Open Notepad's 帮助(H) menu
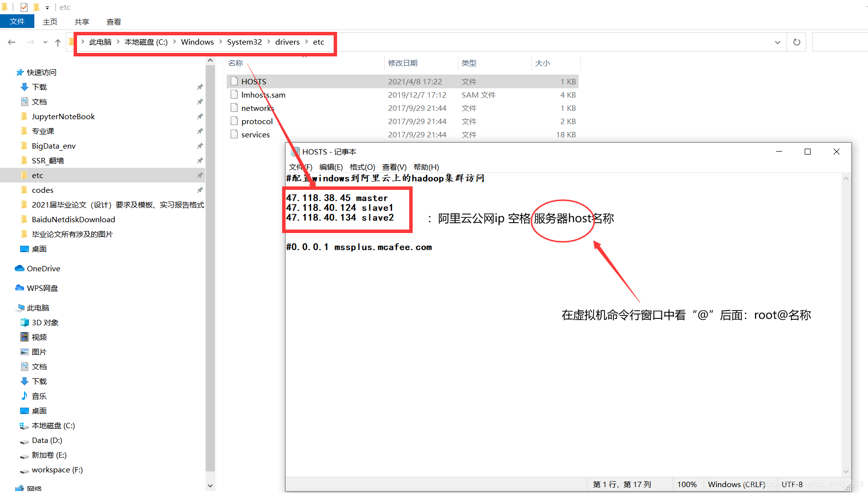This screenshot has width=868, height=493. 426,167
